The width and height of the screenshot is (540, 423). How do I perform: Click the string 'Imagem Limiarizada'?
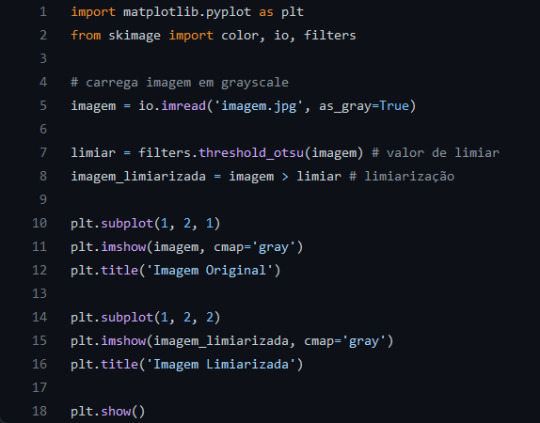point(221,364)
